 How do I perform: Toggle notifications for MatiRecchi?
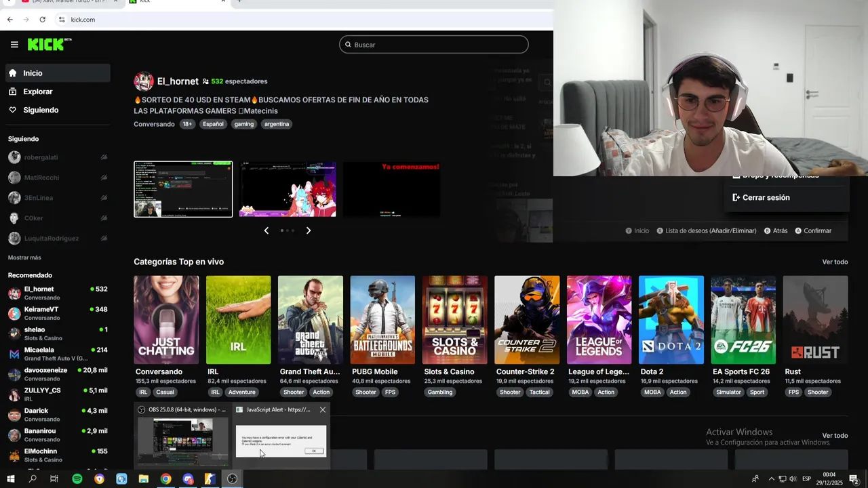(104, 178)
